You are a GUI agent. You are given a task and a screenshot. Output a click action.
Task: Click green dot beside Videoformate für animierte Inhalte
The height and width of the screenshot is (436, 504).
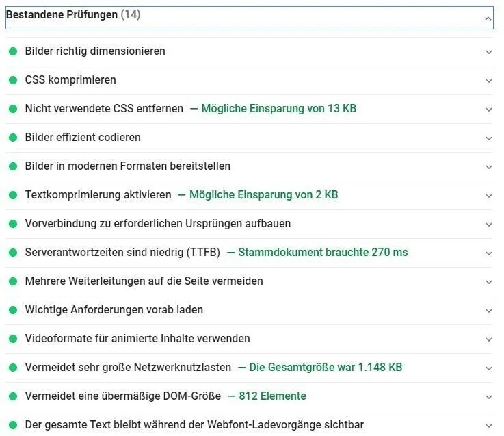pos(13,339)
